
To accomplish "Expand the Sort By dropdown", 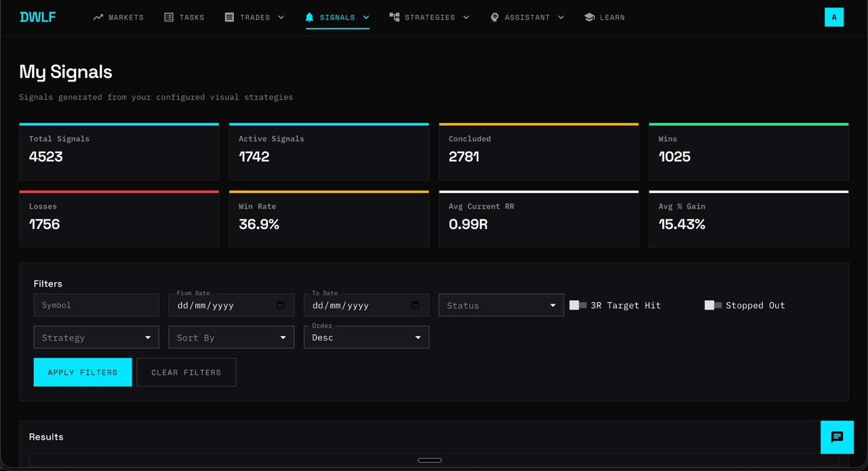I will click(231, 337).
